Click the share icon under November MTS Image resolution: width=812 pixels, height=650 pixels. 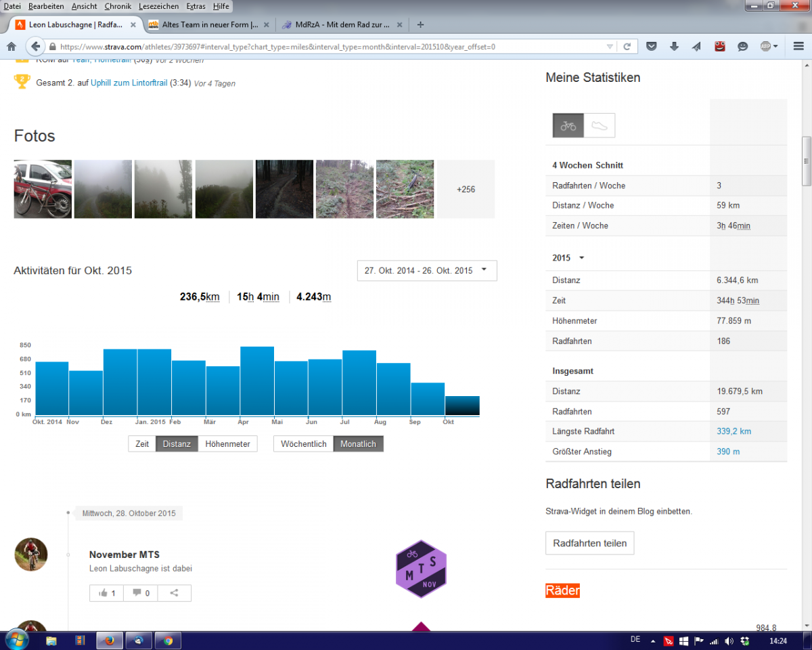(x=174, y=593)
